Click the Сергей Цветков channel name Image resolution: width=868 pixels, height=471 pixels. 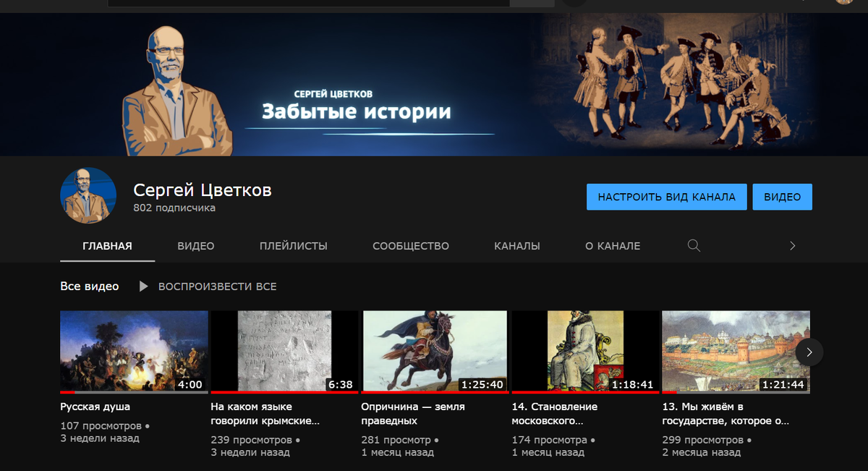203,190
